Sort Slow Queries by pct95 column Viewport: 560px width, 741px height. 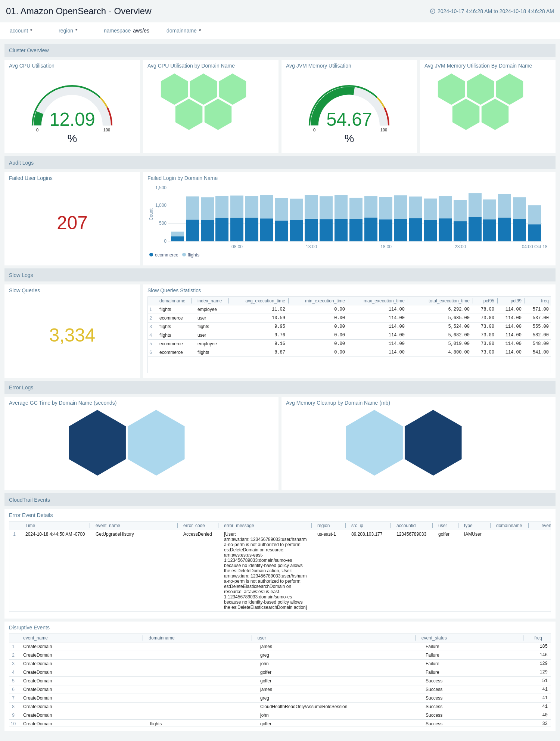488,301
